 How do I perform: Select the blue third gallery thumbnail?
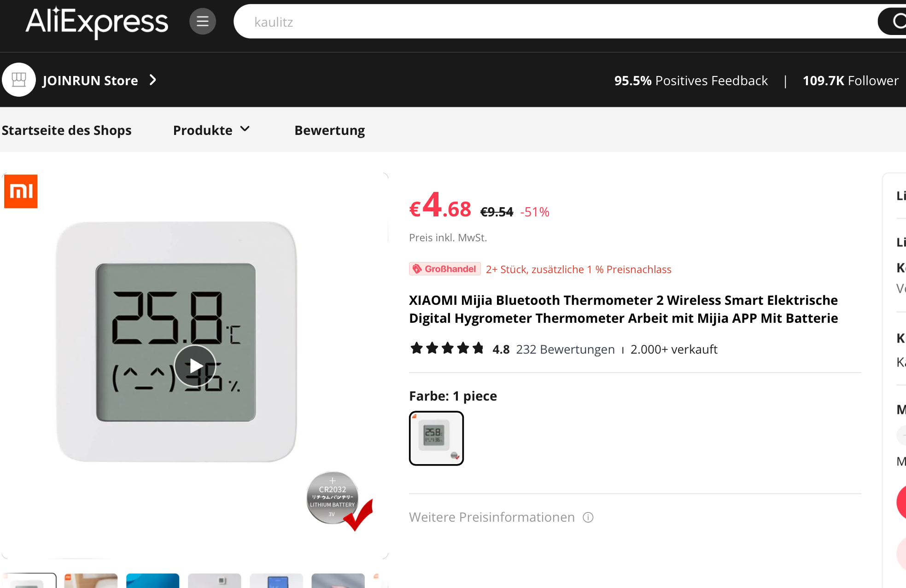[x=152, y=580]
